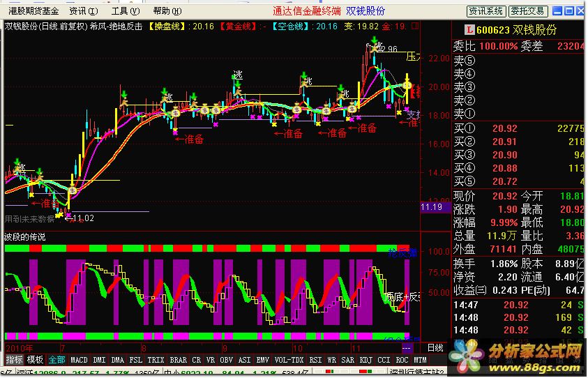Select the KDJ indicator tab
The image size is (588, 378).
[365, 360]
